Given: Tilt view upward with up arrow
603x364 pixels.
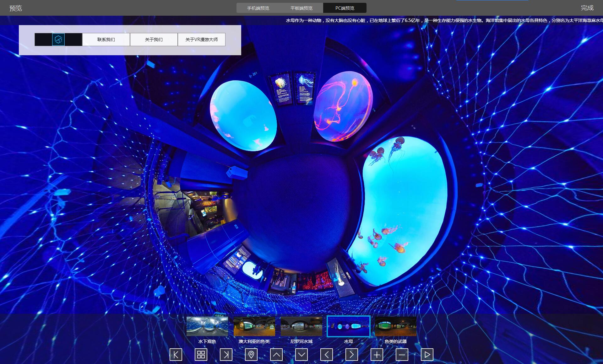Looking at the screenshot, I should click(276, 355).
